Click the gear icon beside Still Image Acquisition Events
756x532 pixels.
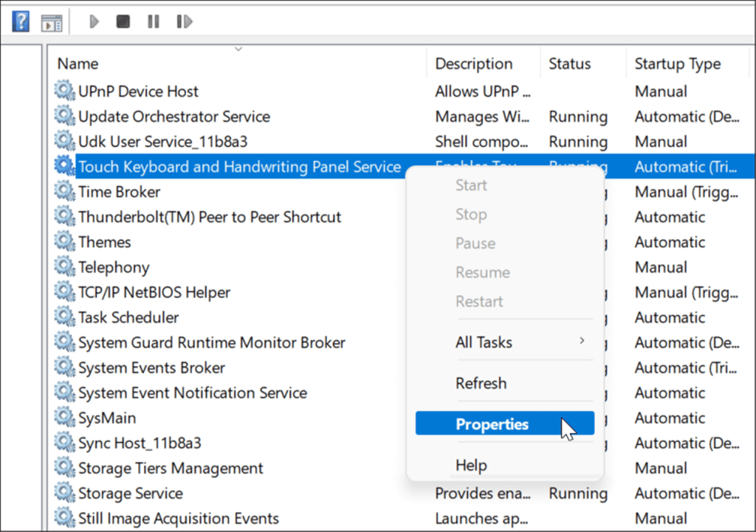coord(65,517)
